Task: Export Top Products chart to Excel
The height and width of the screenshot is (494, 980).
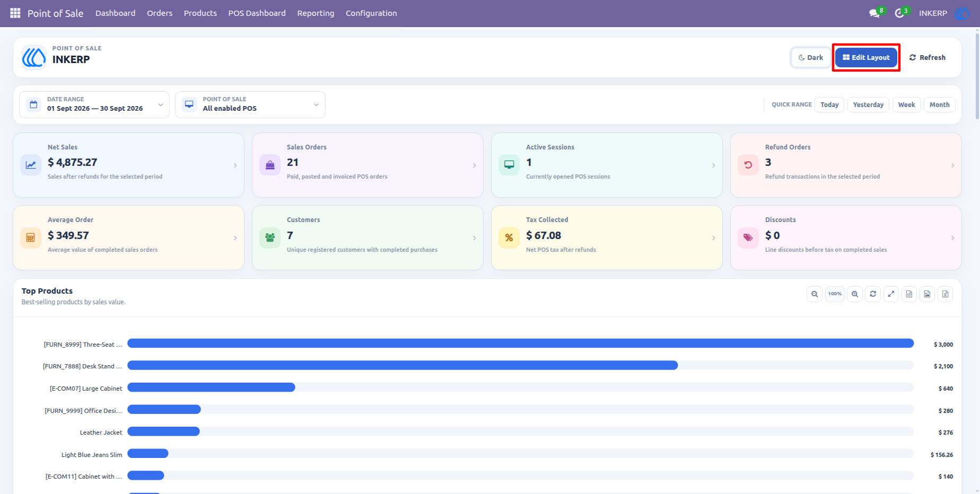Action: click(x=945, y=294)
